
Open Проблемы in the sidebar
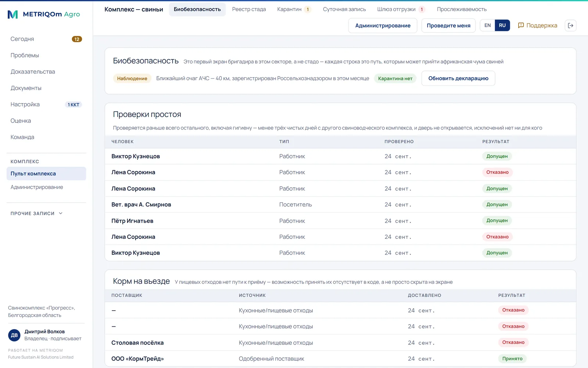46,55
